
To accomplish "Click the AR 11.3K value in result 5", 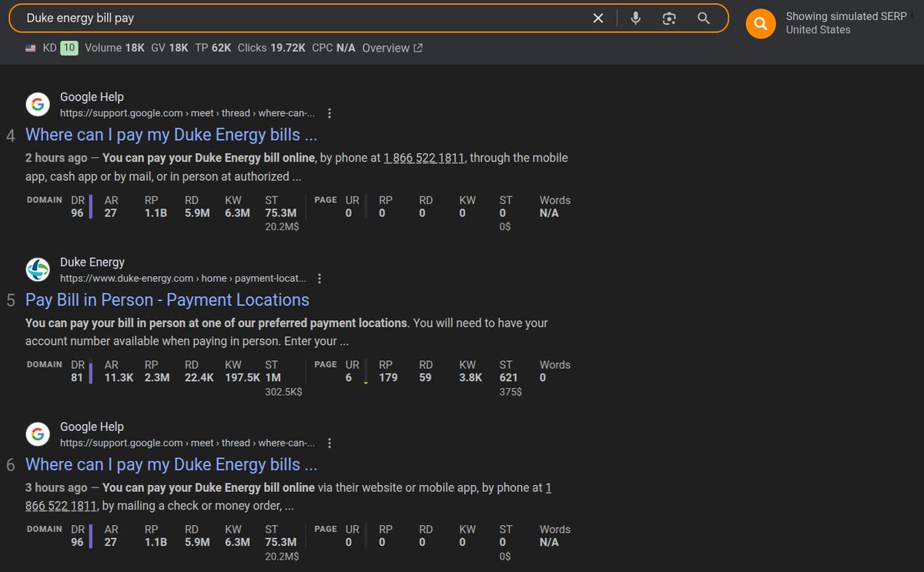I will 119,378.
